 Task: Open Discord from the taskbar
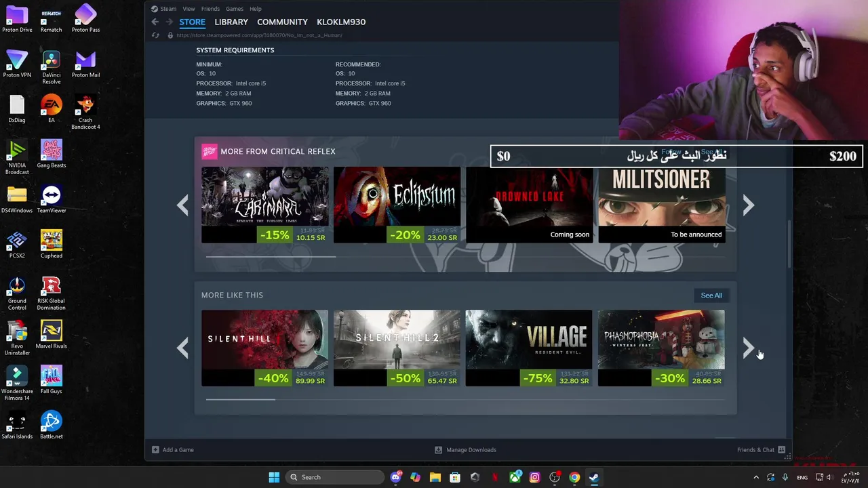click(x=396, y=477)
